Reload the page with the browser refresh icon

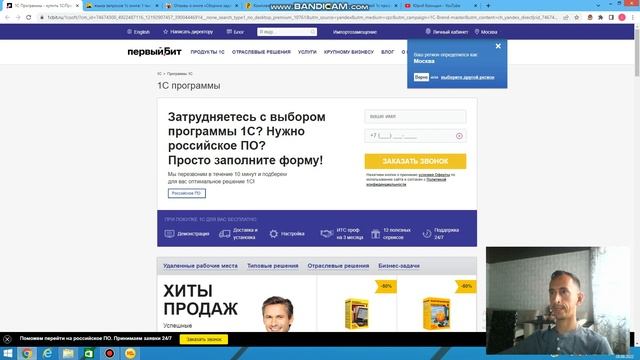pos(28,18)
